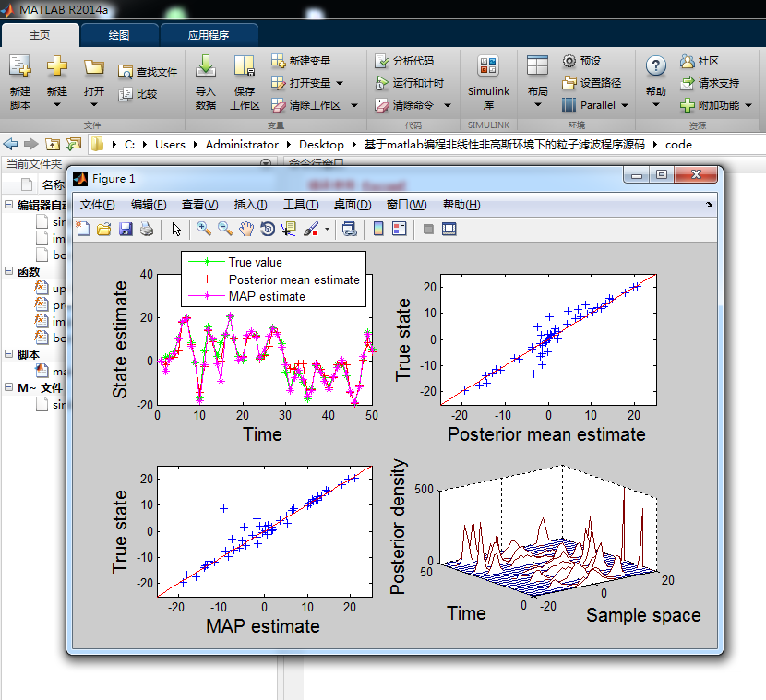Image resolution: width=766 pixels, height=700 pixels.
Task: Click the Users segment in the address path
Action: (170, 145)
